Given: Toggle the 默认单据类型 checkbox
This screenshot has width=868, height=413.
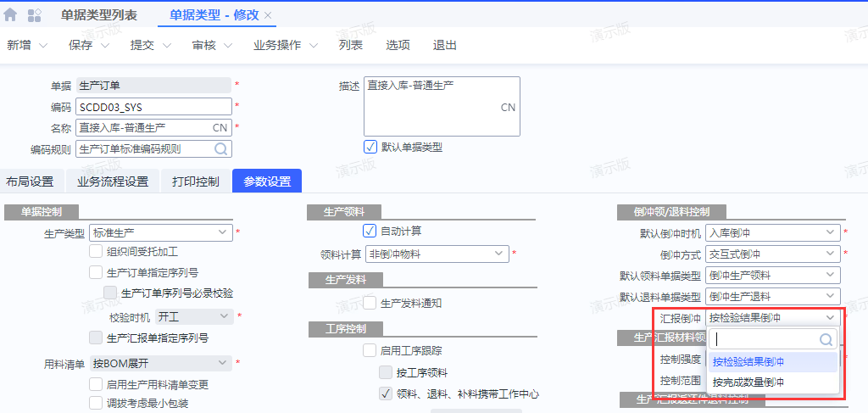Looking at the screenshot, I should tap(370, 147).
